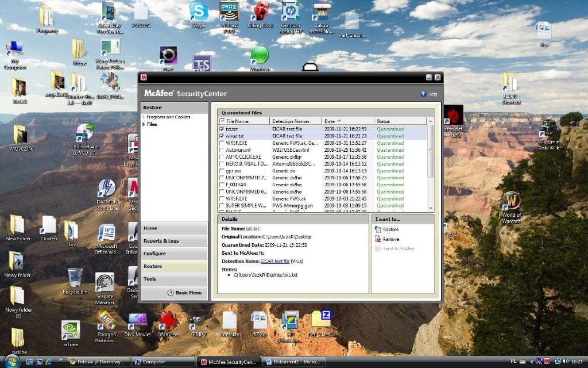Open the Kontakty file on desktop

click(x=229, y=325)
